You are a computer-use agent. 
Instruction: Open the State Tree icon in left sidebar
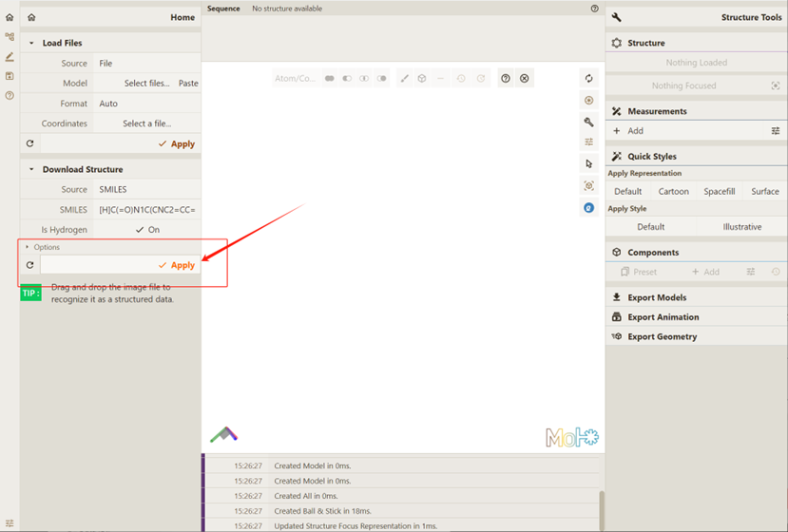tap(10, 37)
